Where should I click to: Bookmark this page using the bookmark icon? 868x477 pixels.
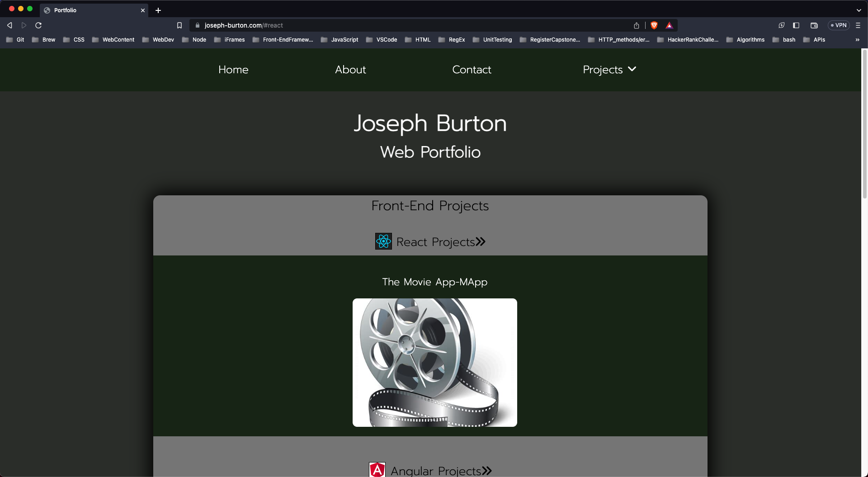[x=179, y=25]
